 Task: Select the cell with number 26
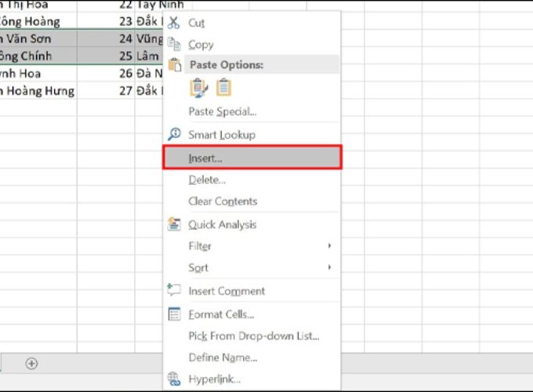[106, 73]
